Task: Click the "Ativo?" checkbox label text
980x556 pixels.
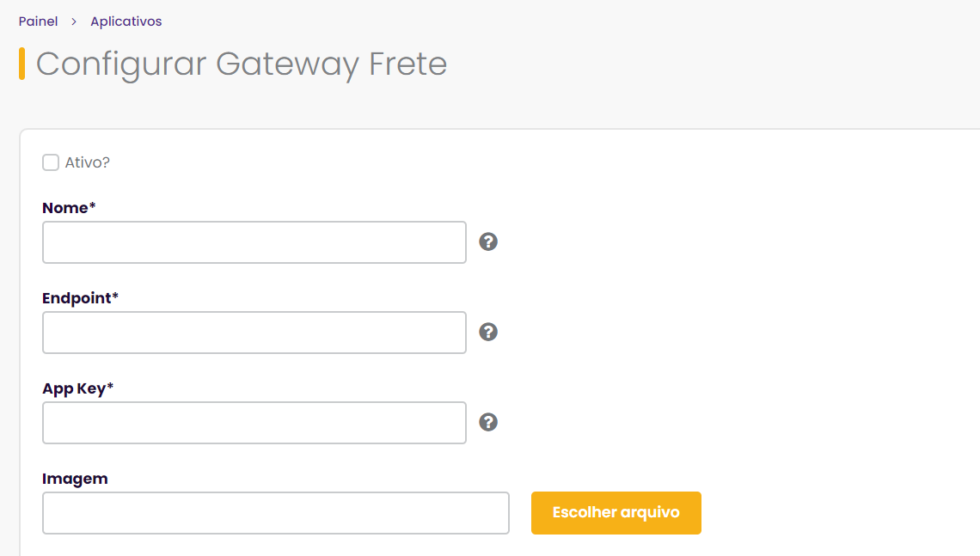Action: click(87, 162)
